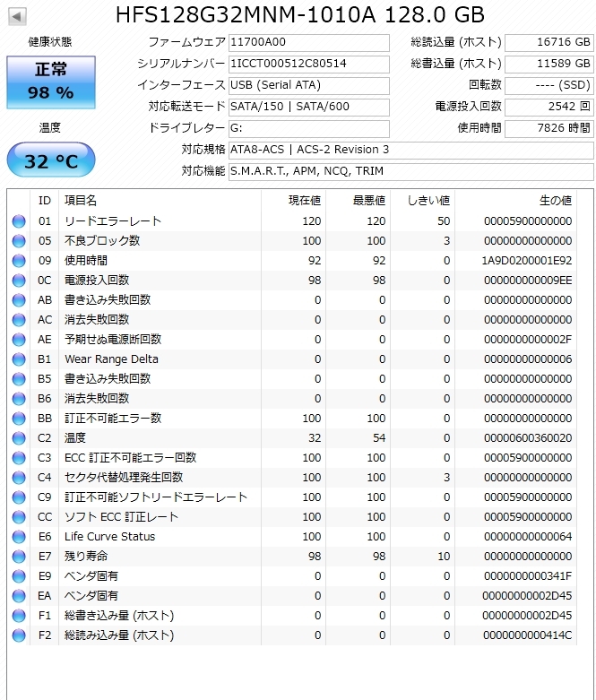Click status icon of ID 09 使用時間 row

click(x=19, y=261)
